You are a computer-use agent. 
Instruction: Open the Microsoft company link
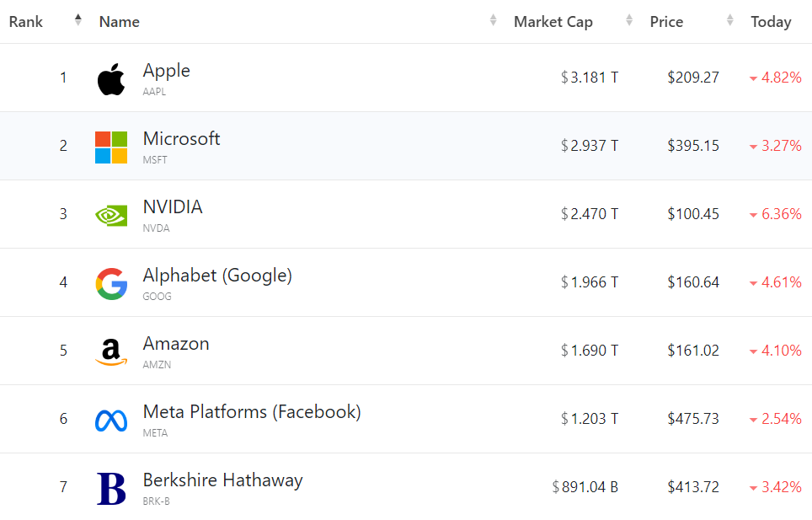181,139
